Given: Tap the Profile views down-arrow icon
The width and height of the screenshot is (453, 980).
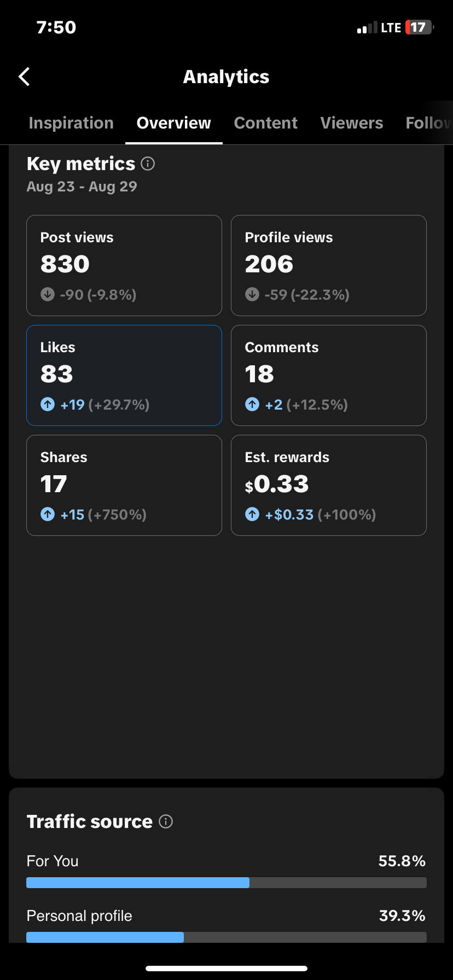Looking at the screenshot, I should 252,294.
